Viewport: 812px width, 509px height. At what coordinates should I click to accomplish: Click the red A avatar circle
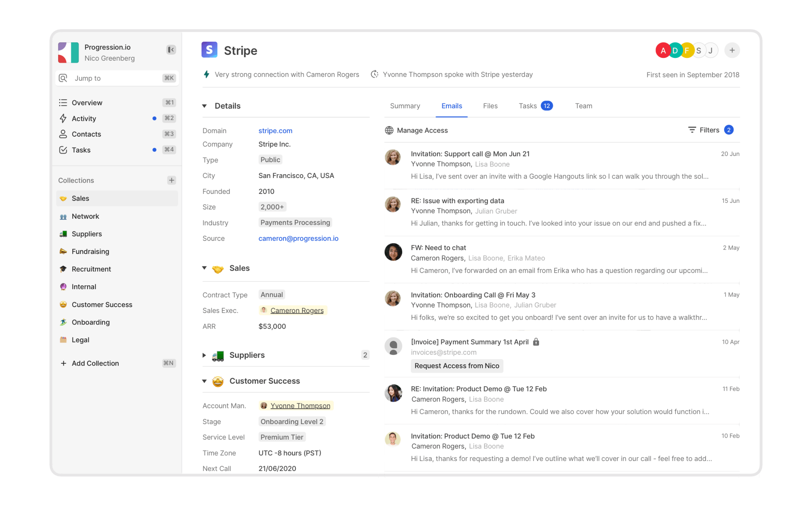(663, 50)
